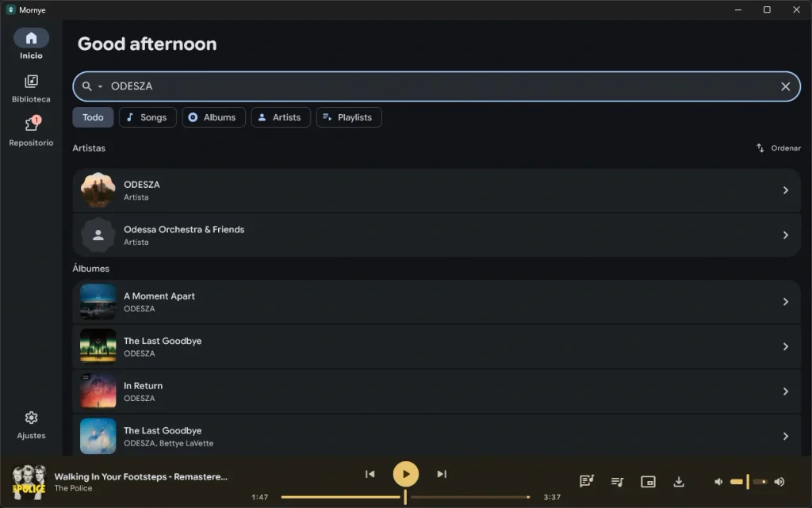The width and height of the screenshot is (812, 508).
Task: Open Ajustes settings gear
Action: (x=31, y=425)
